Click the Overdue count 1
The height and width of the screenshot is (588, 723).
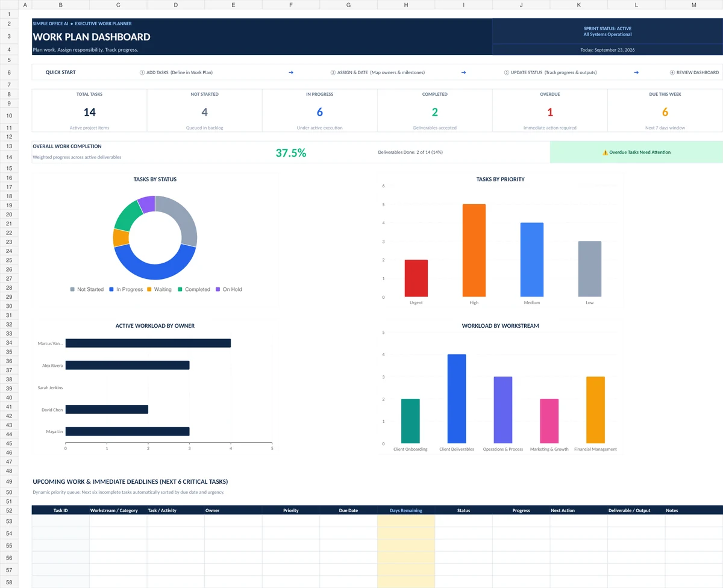point(550,112)
